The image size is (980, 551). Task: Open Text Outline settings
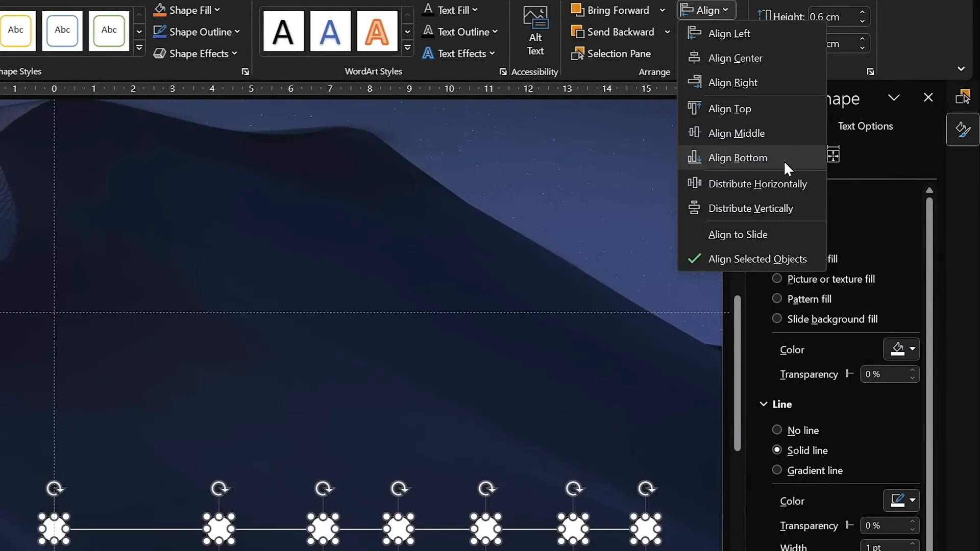(x=461, y=31)
